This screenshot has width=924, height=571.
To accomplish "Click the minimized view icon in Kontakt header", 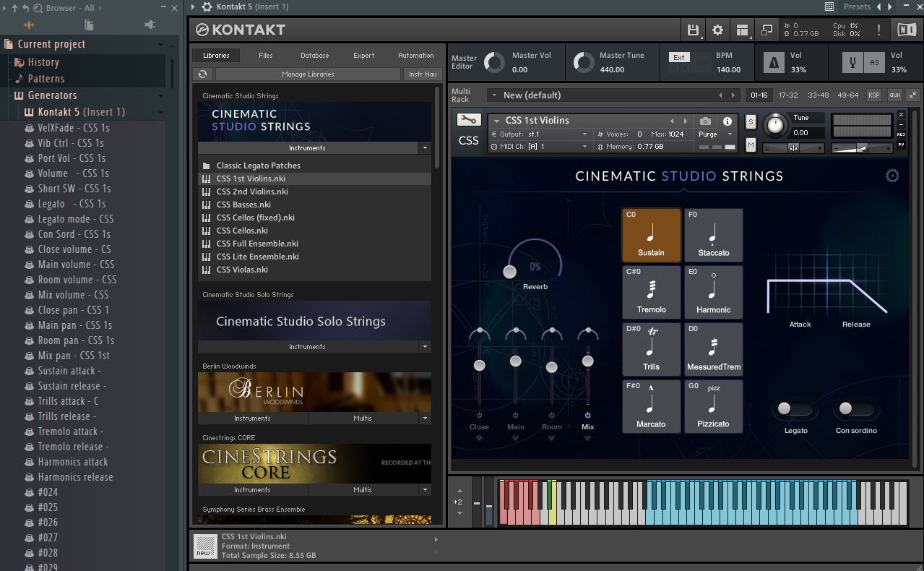I will [767, 30].
